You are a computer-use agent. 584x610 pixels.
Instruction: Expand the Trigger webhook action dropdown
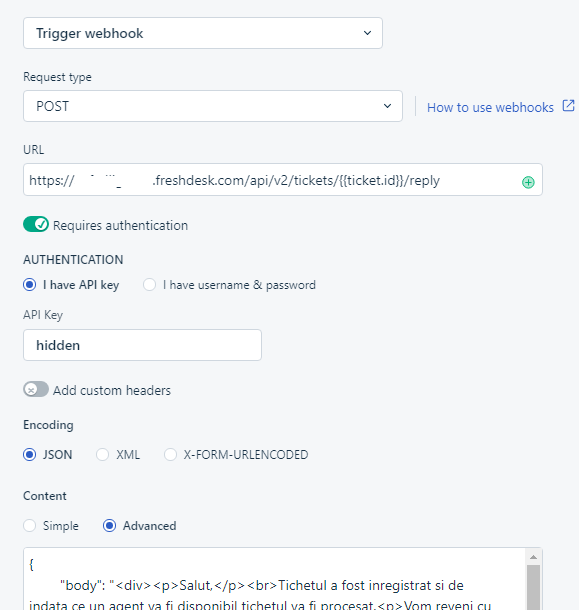tap(205, 33)
